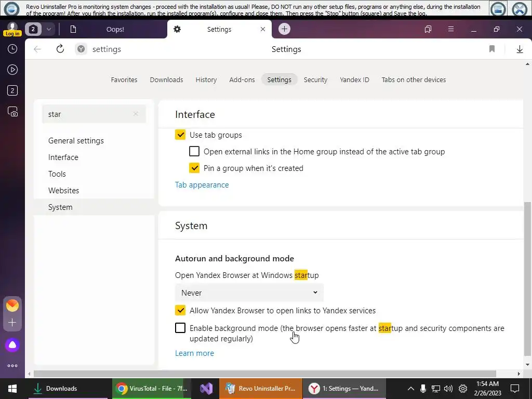Open bookmarks panel icon in title bar
Viewport: 532px width, 399px height.
[428, 29]
